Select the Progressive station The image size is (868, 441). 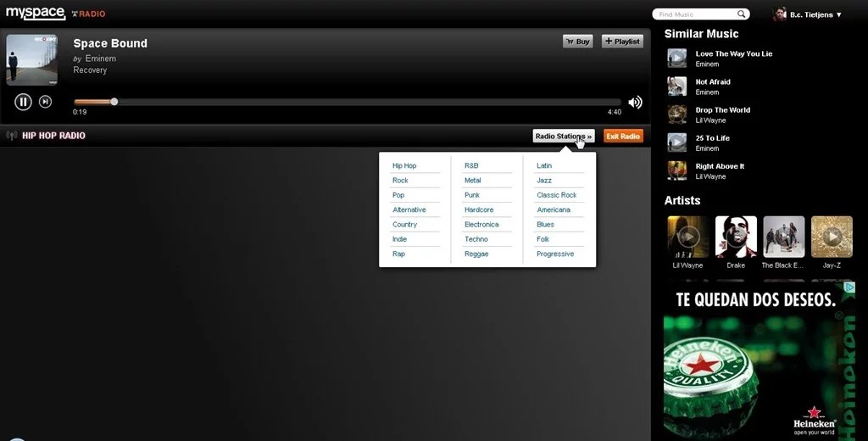click(x=555, y=254)
